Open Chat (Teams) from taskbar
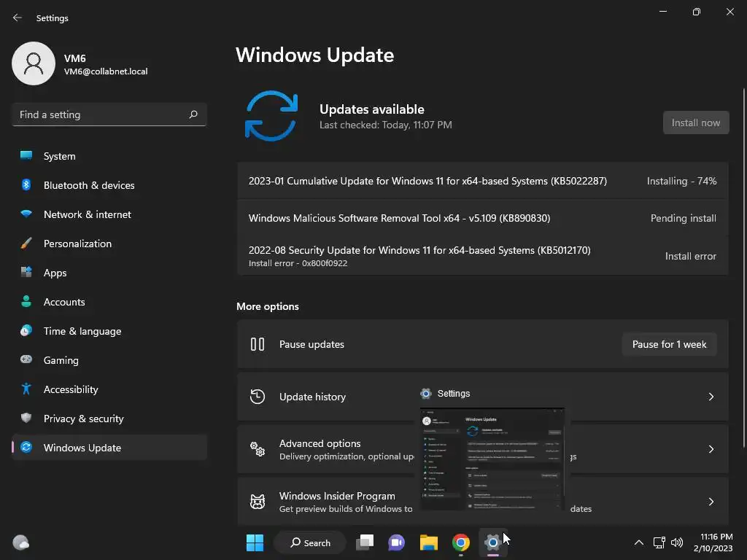 396,542
